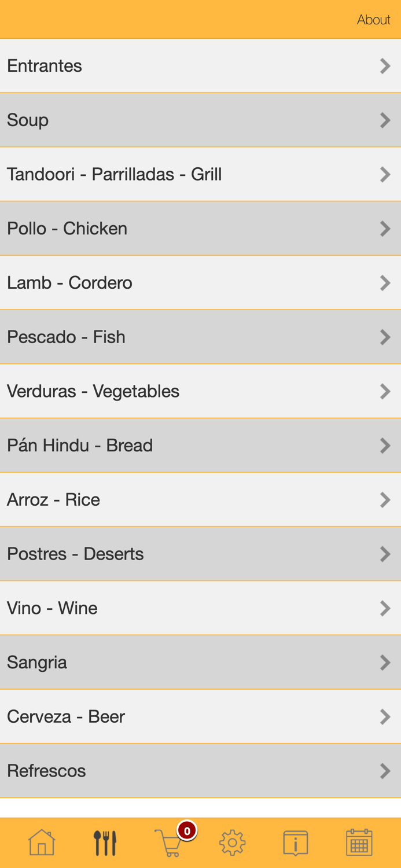This screenshot has width=401, height=868.
Task: View the Postres - Deserts section
Action: (200, 554)
